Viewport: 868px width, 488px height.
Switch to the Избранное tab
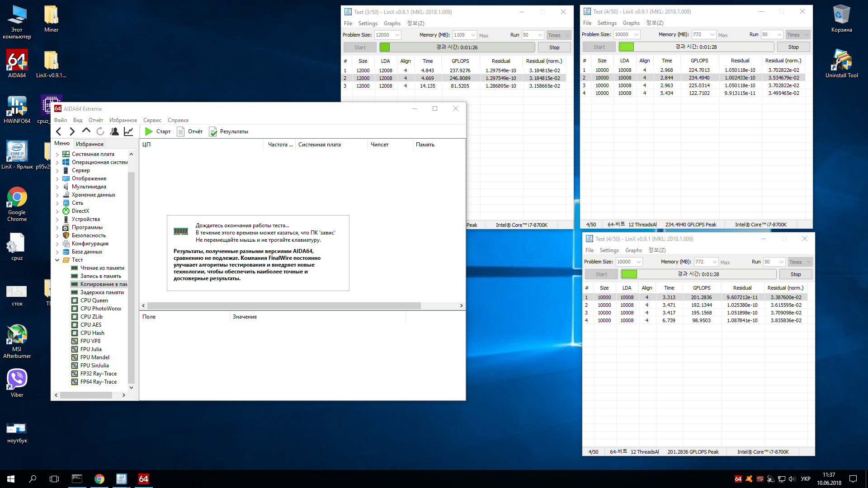[90, 144]
